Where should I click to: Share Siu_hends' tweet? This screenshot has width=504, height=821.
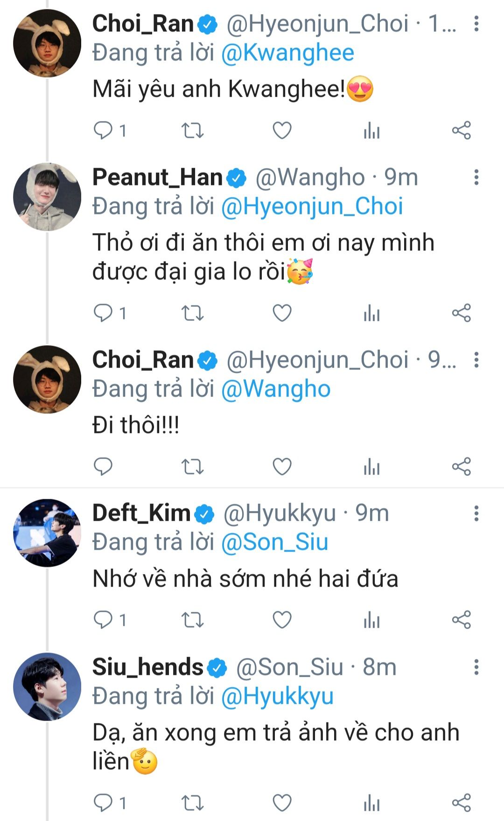click(x=461, y=802)
